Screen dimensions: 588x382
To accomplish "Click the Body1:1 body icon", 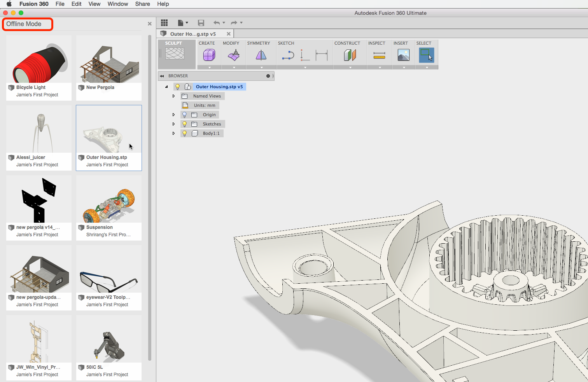I will pos(195,133).
